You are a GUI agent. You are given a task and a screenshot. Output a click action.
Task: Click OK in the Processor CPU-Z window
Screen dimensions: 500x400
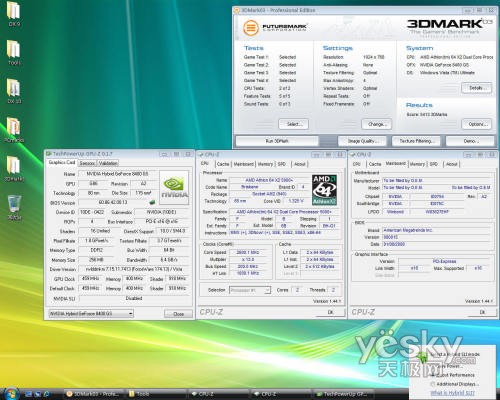330,312
